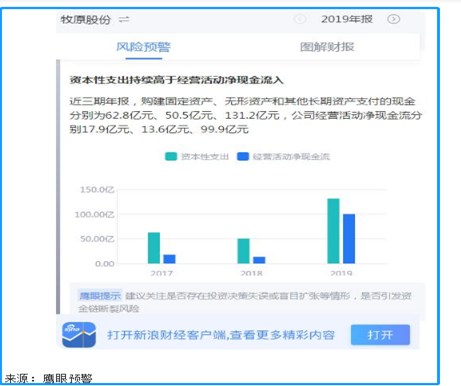This screenshot has height=386, width=461.
Task: Click the 2017 blue cash flow bar
Action: point(169,259)
